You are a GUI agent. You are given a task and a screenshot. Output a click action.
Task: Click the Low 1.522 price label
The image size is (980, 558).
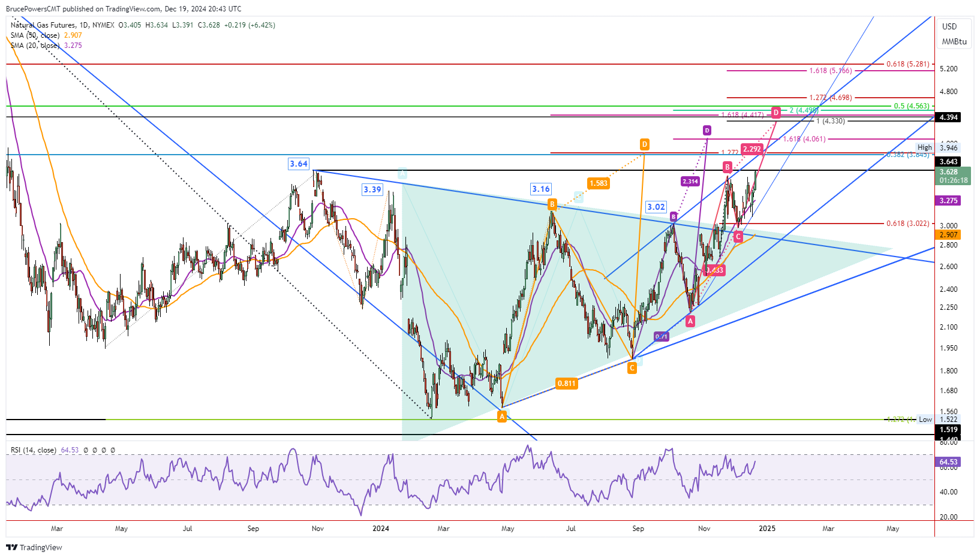click(x=939, y=420)
